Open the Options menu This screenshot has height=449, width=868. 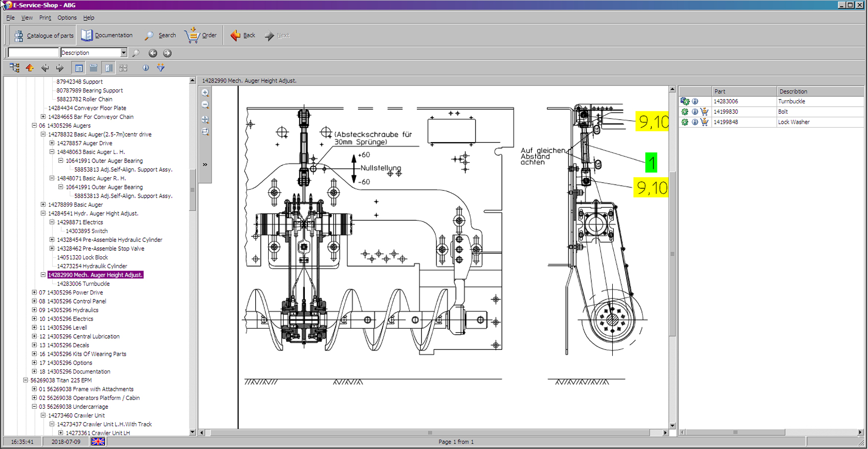pos(67,18)
